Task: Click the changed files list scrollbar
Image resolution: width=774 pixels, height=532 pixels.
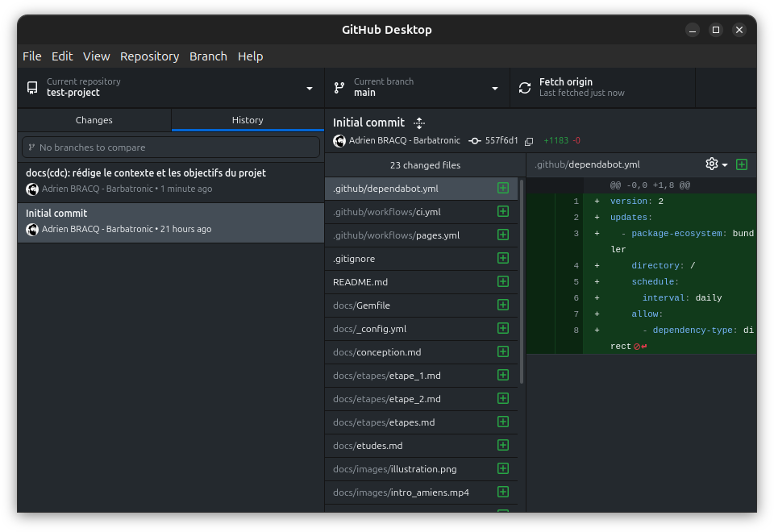Action: point(522,281)
